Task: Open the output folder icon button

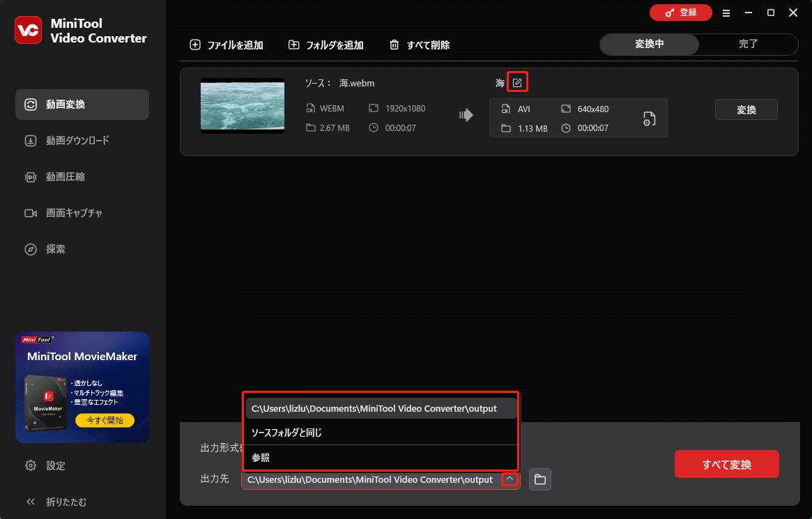Action: pyautogui.click(x=540, y=479)
